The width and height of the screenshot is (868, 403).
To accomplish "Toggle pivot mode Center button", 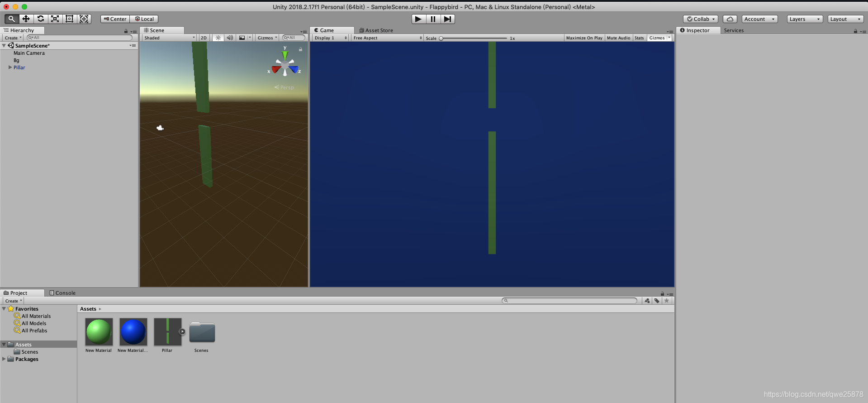I will click(x=115, y=19).
